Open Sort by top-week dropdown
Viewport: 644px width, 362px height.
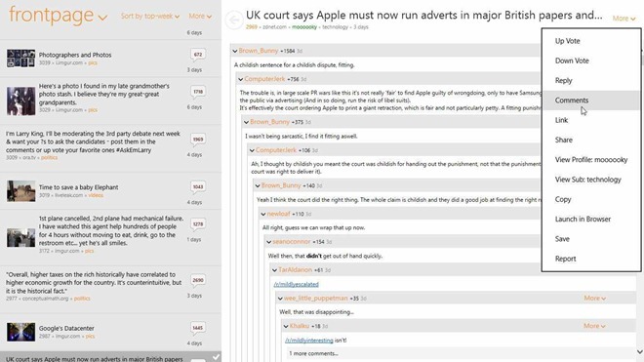[x=150, y=16]
